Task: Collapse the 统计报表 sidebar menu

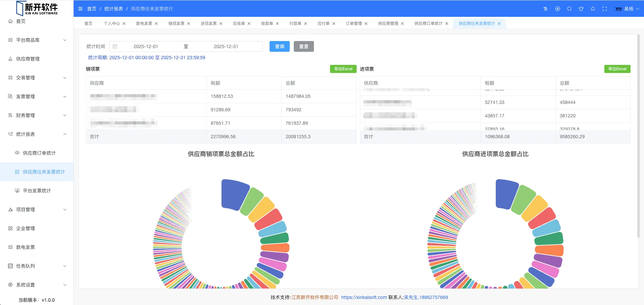Action: 37,134
